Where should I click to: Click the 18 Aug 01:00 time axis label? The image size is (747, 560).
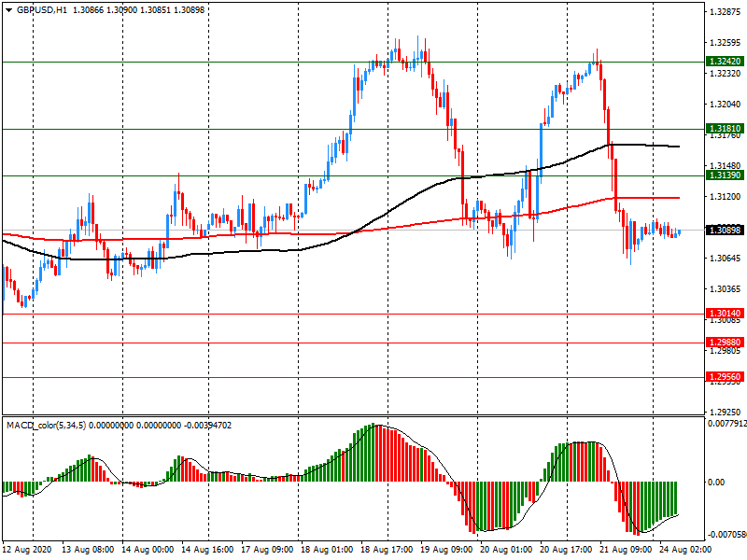(327, 550)
